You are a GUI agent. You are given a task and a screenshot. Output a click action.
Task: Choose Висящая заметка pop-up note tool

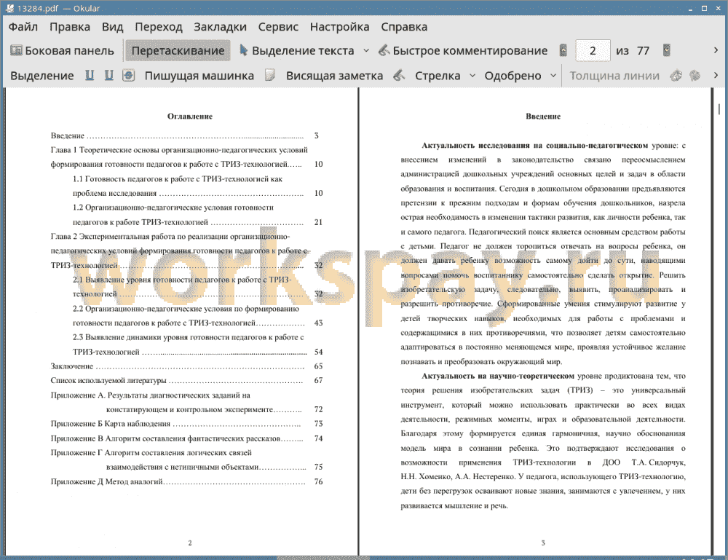334,76
